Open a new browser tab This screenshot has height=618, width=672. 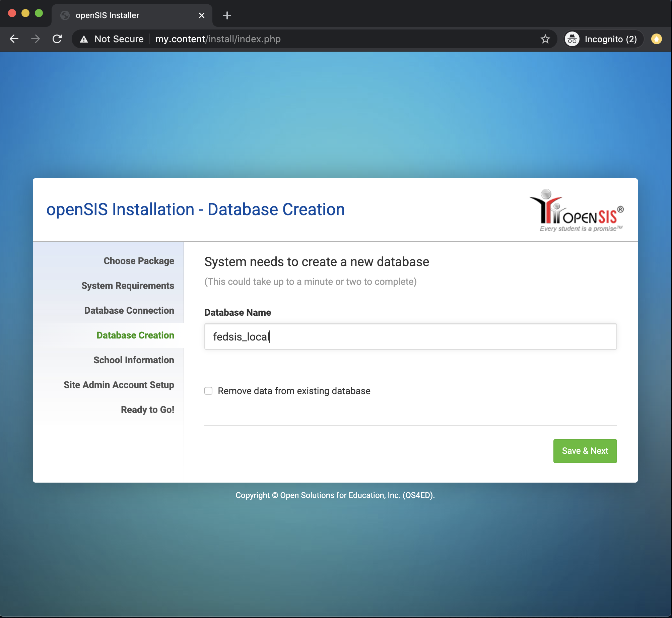[227, 15]
